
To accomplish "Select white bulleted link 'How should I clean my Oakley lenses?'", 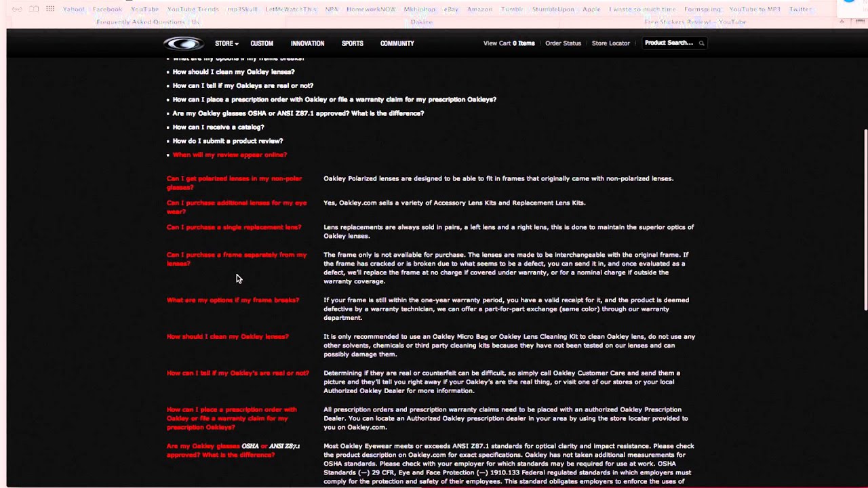I will point(233,72).
